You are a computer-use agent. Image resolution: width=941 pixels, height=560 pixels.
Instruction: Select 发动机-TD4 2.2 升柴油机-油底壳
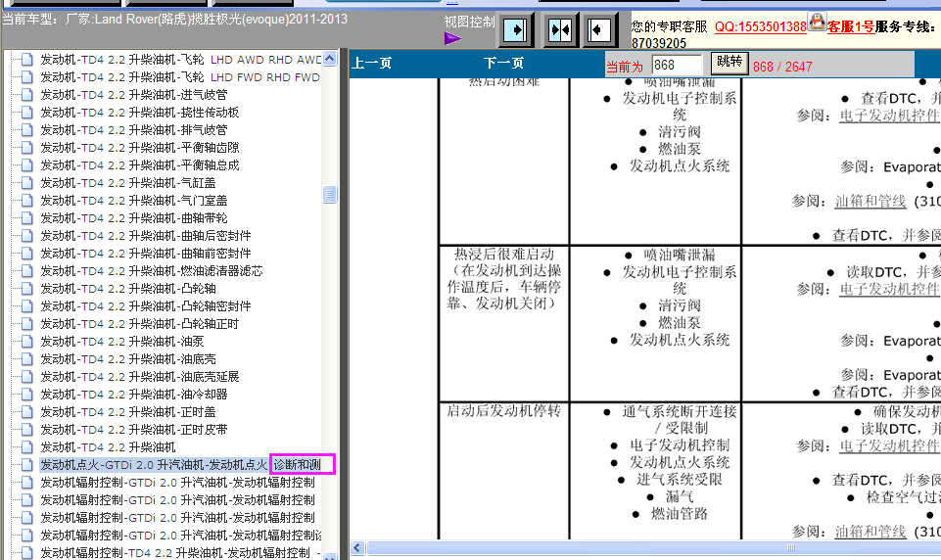128,359
